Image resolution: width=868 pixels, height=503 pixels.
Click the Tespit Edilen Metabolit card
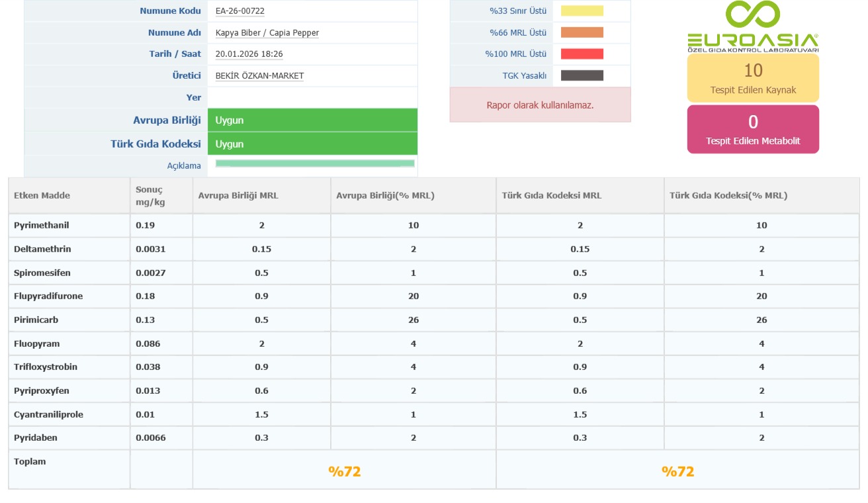pyautogui.click(x=753, y=130)
